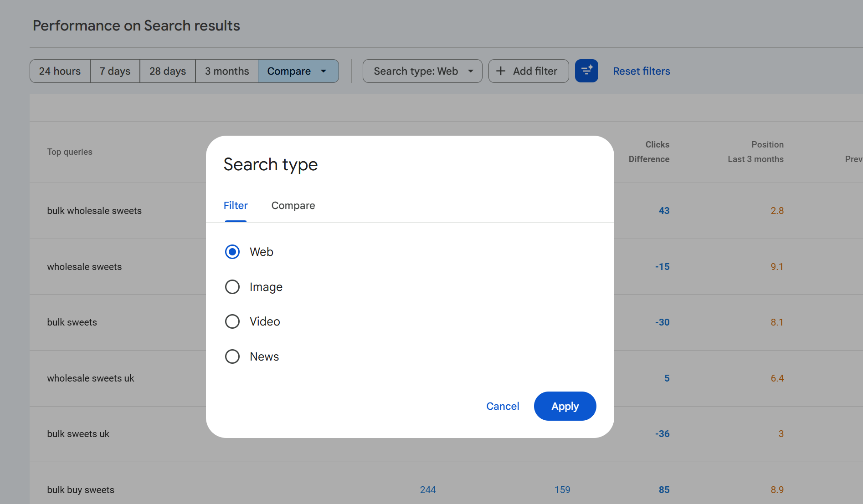Pick the News radio option
The image size is (863, 504).
232,356
